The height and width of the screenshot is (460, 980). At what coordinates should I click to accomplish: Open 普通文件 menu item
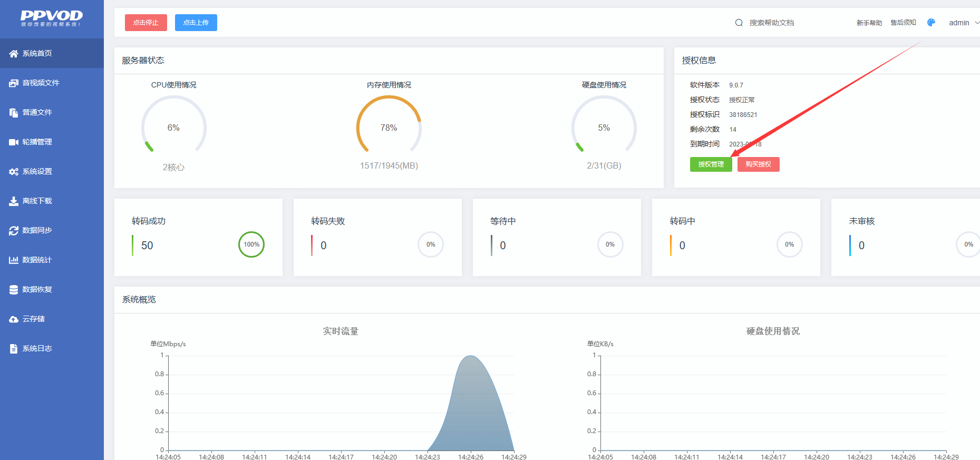(52, 112)
